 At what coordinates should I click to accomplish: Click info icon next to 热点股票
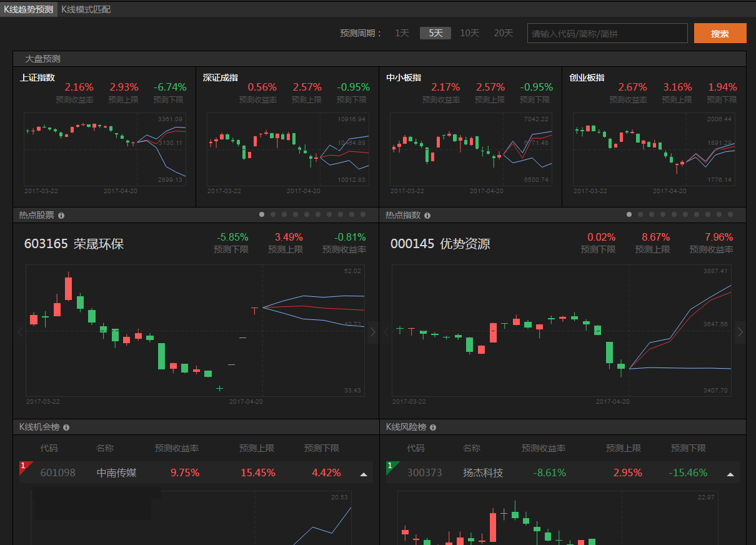click(61, 216)
